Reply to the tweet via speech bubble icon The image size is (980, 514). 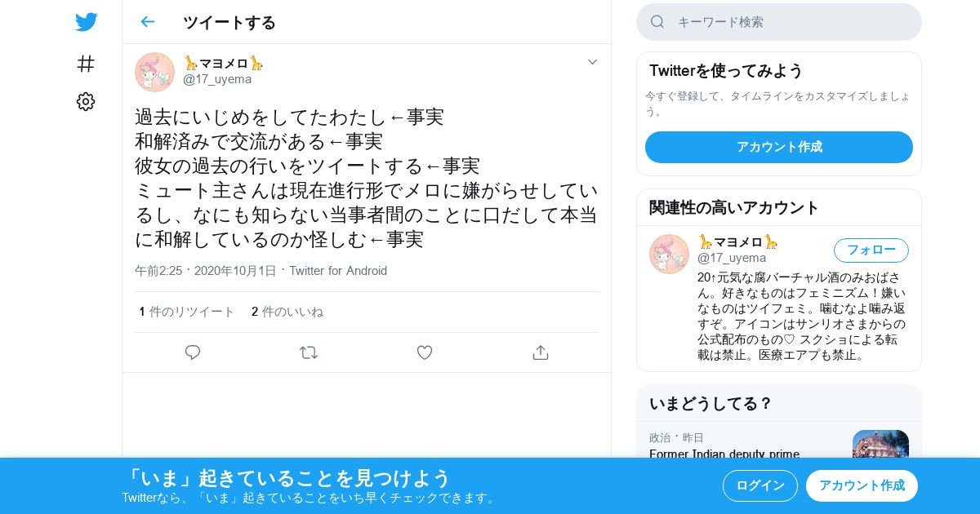click(193, 352)
